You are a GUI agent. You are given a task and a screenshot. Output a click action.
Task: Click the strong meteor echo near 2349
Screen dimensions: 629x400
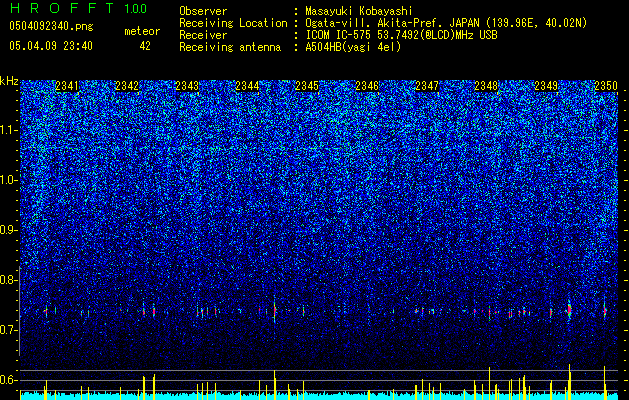(x=569, y=310)
